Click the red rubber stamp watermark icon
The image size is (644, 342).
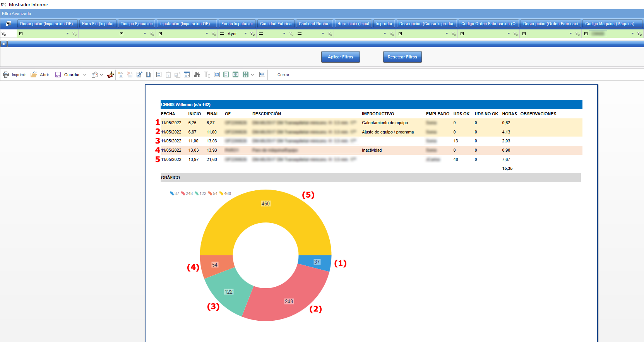click(110, 75)
